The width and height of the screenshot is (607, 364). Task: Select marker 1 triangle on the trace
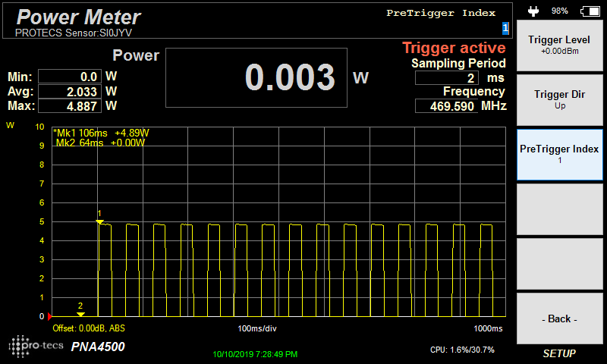99,221
